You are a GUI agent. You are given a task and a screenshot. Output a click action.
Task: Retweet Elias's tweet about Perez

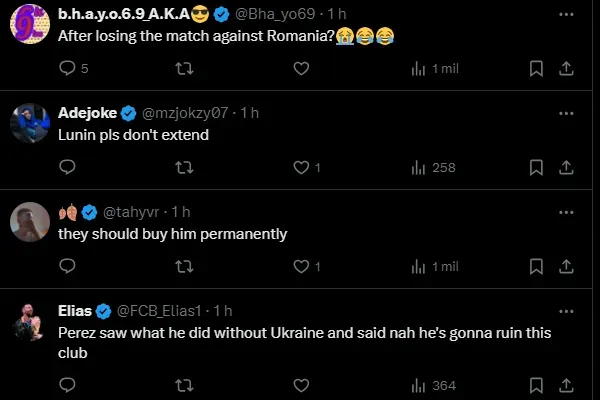(x=184, y=386)
